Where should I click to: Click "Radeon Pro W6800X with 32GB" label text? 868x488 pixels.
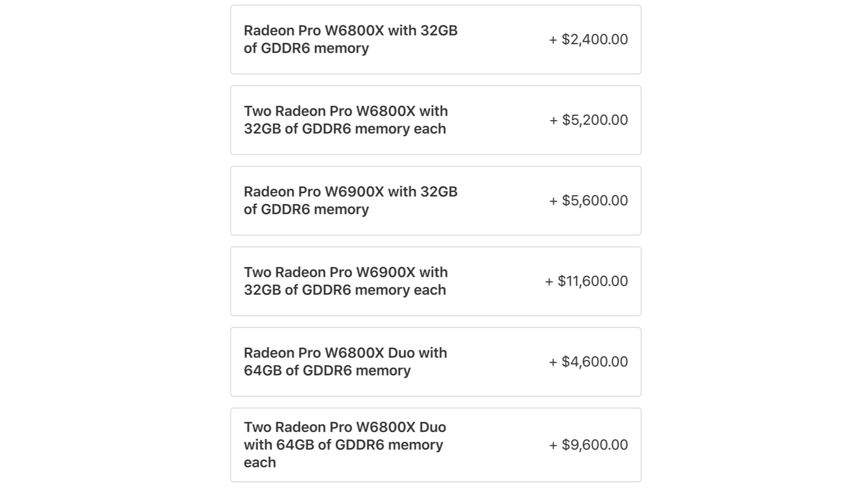(351, 31)
